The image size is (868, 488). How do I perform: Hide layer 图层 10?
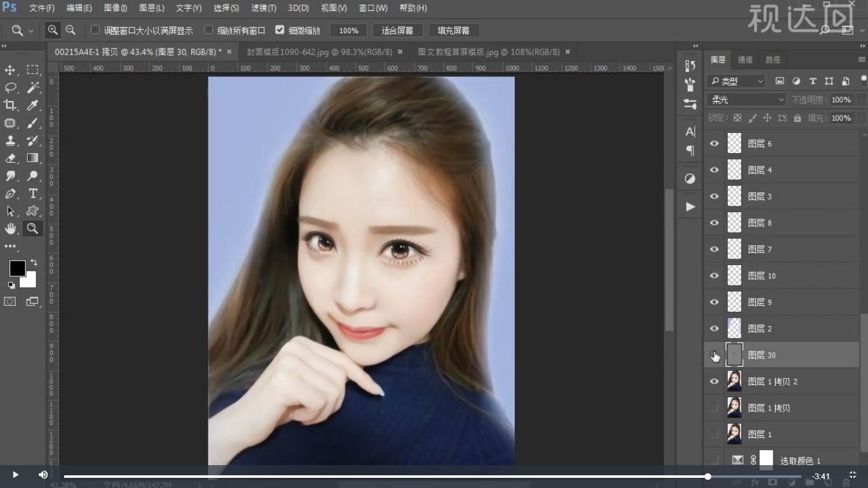coord(714,276)
